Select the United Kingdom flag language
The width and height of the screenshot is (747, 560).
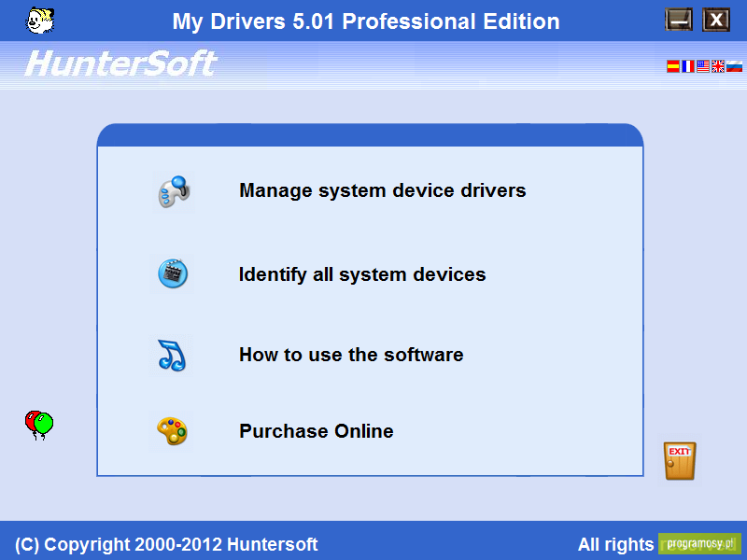pyautogui.click(x=717, y=66)
